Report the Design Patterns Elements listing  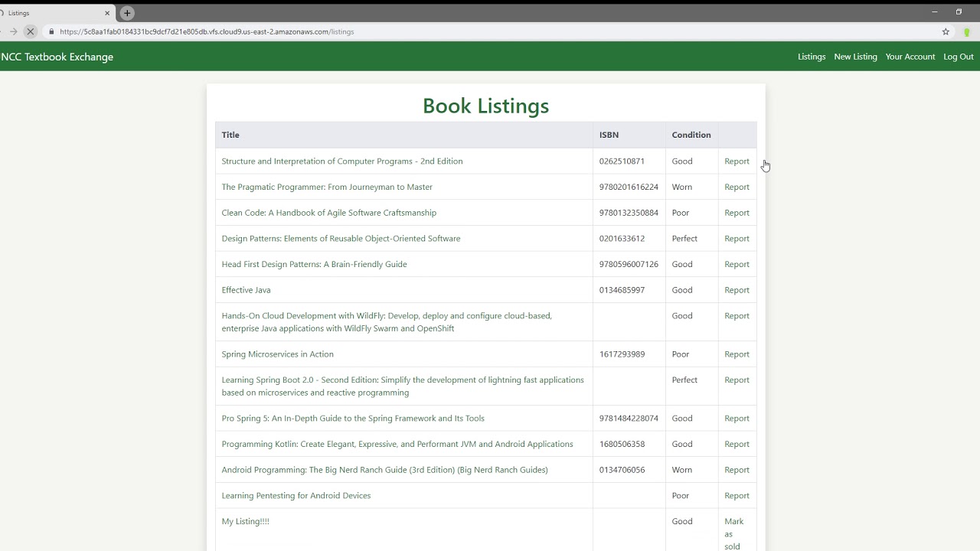coord(737,239)
